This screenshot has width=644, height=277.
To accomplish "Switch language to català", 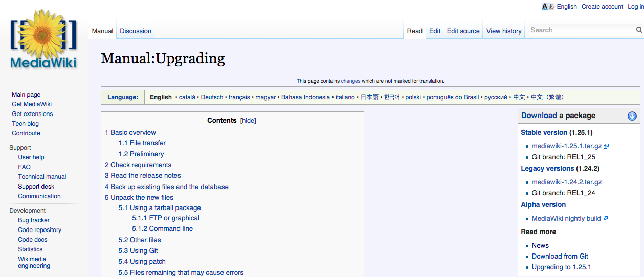I will (x=187, y=97).
